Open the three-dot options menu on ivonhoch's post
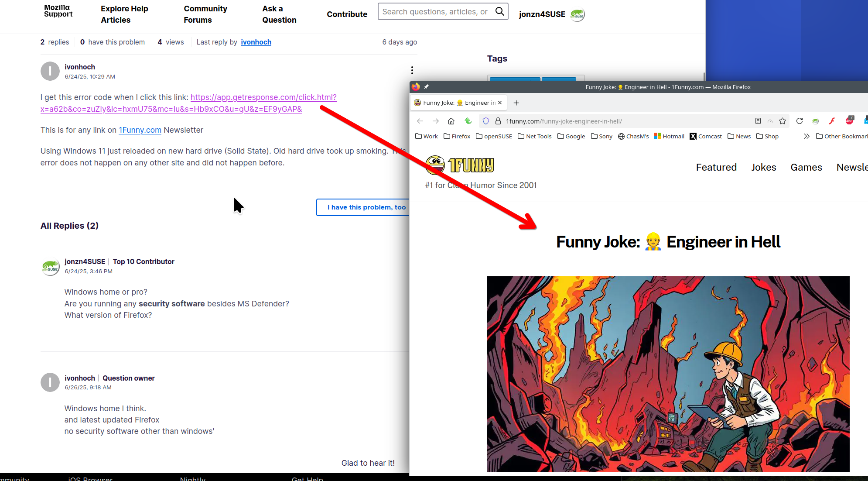Screen dimensions: 868x481 (x=412, y=70)
